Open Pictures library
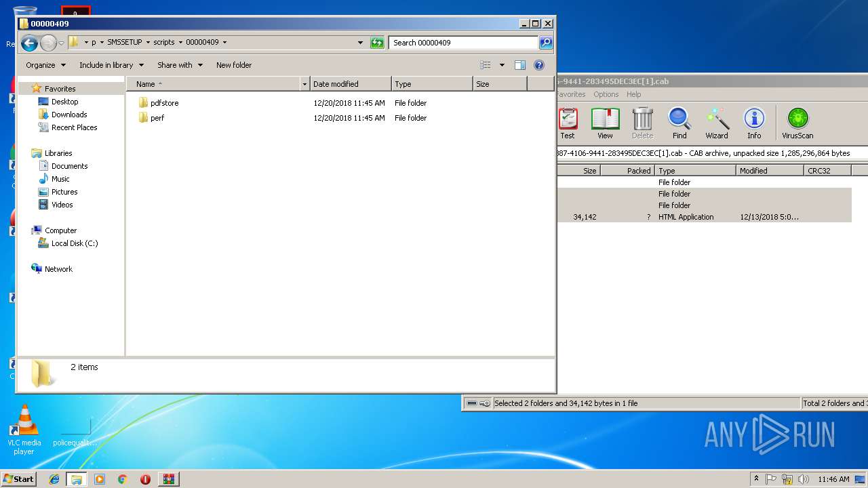Image resolution: width=868 pixels, height=488 pixels. [64, 192]
